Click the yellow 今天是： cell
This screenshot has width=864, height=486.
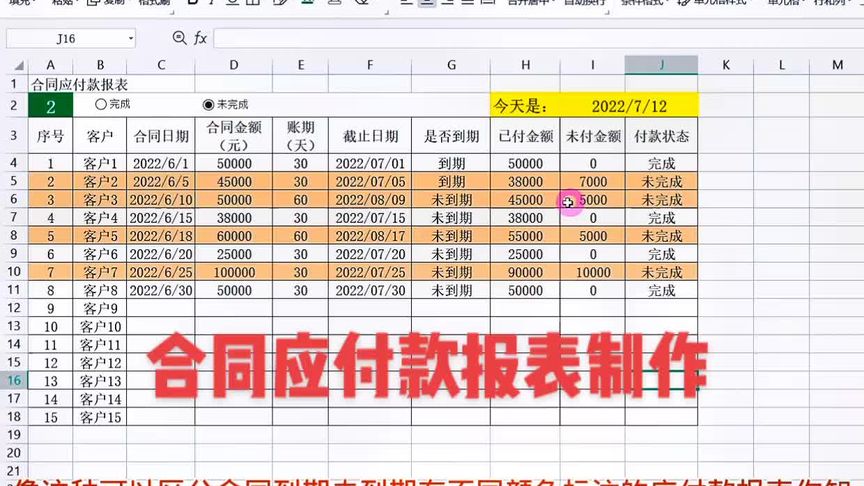coord(525,106)
